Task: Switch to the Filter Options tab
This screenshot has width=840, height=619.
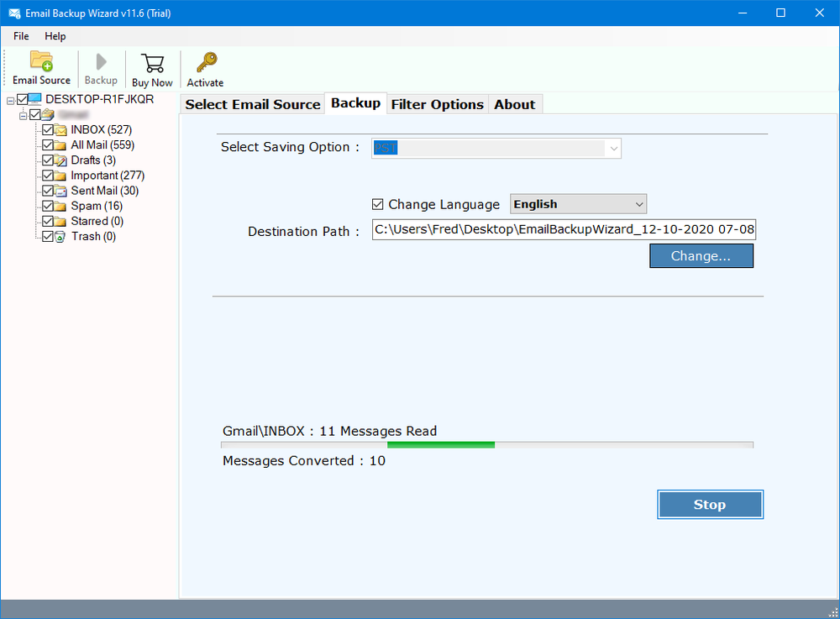Action: 437,103
